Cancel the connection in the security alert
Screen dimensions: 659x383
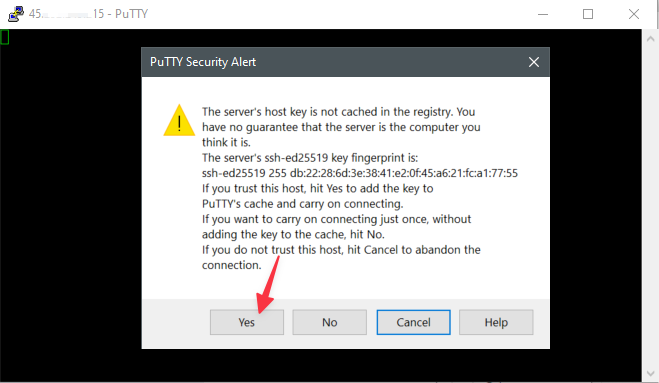coord(414,322)
